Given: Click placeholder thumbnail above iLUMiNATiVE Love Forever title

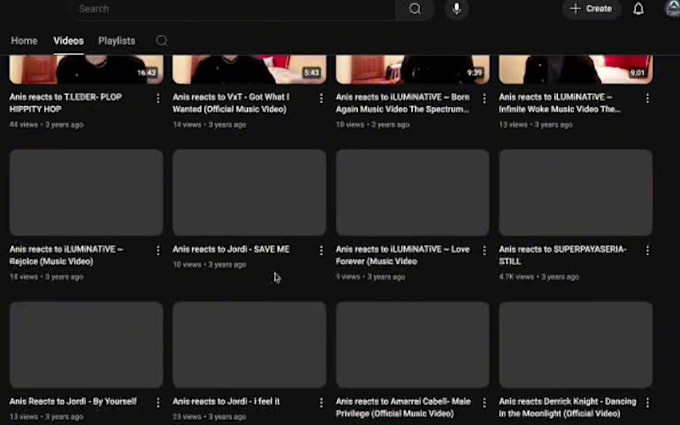Looking at the screenshot, I should (x=412, y=193).
